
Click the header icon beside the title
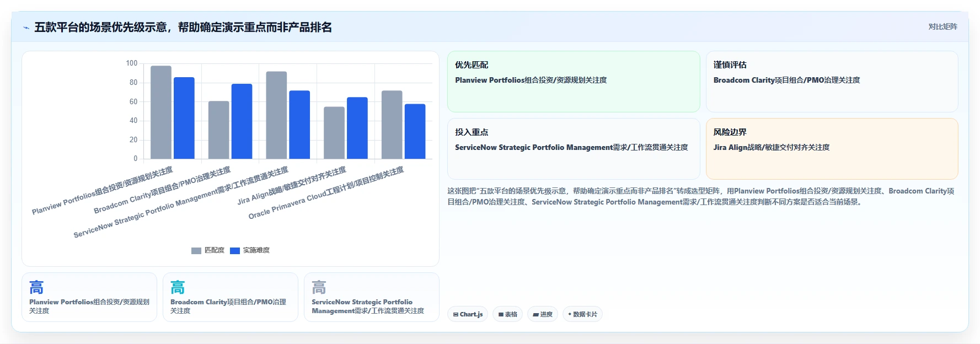click(26, 28)
